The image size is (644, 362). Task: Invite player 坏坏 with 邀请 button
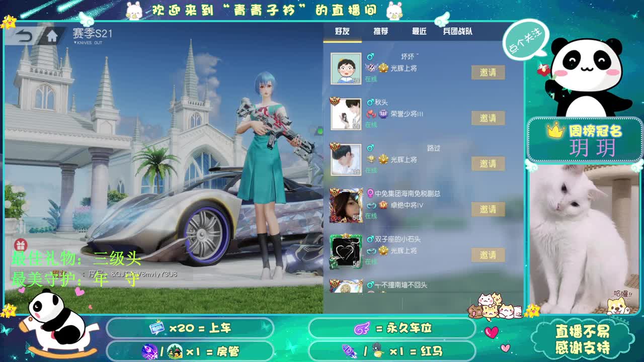pos(488,72)
